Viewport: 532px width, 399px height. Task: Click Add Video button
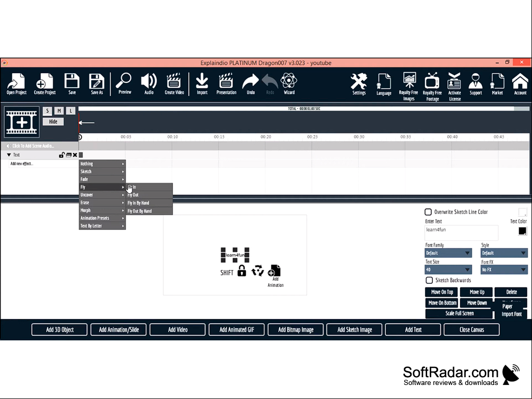[x=178, y=330]
